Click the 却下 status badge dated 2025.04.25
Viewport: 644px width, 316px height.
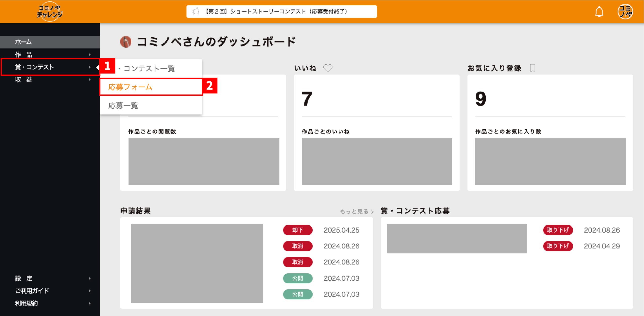pyautogui.click(x=298, y=230)
